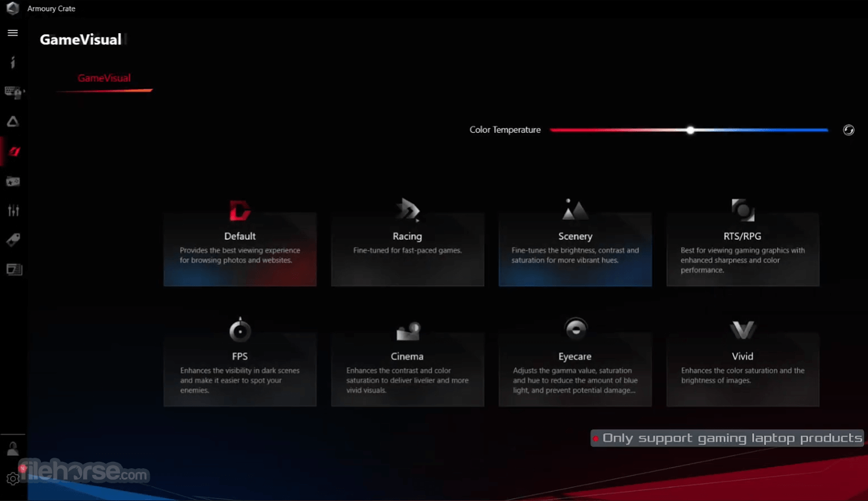Viewport: 868px width, 501px height.
Task: Click the 'Armoury Crate' title text
Action: pyautogui.click(x=51, y=9)
